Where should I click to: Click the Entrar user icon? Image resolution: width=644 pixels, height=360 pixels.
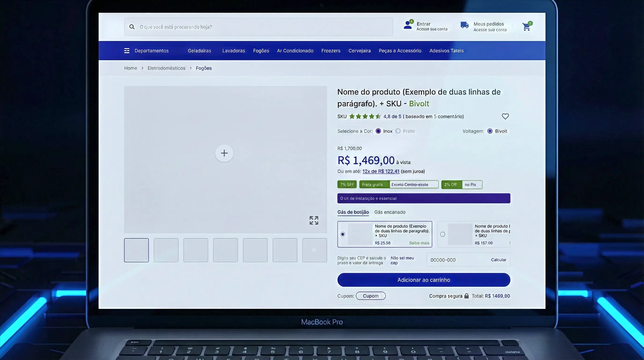pyautogui.click(x=407, y=25)
